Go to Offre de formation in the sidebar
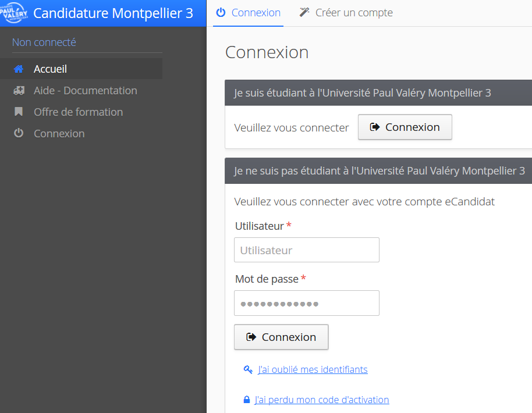The width and height of the screenshot is (532, 413). [x=78, y=112]
